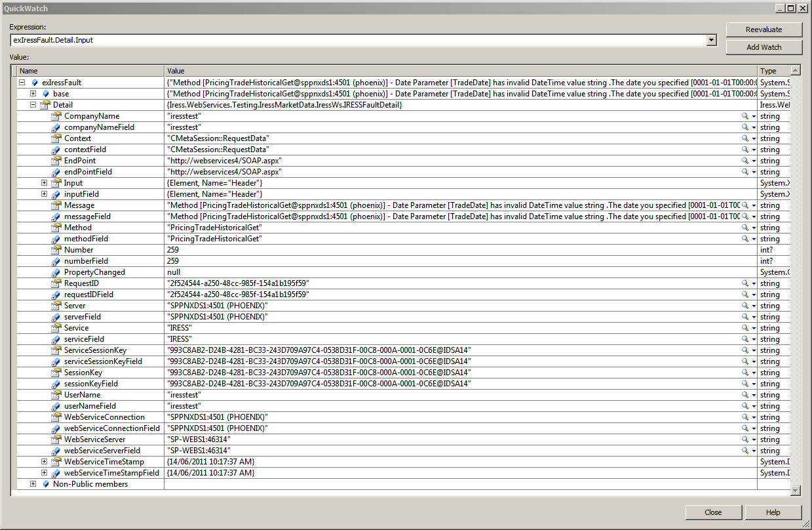Open visualizer dropdown arrow for methodField row
Image resolution: width=812 pixels, height=530 pixels.
point(754,239)
